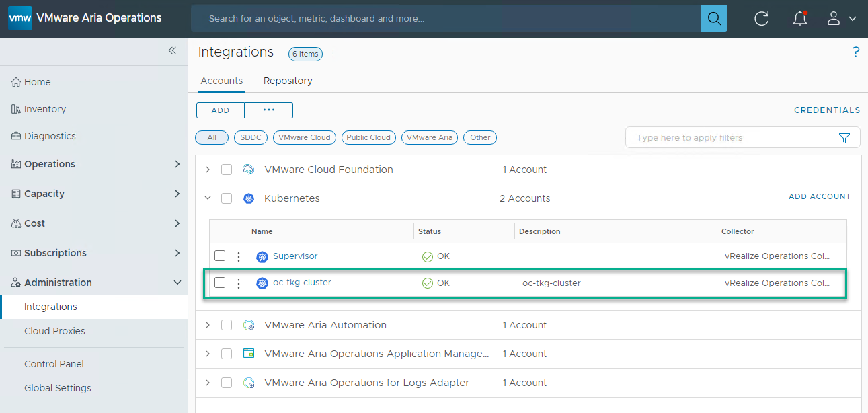Open the CREDENTIALS link
Image resolution: width=868 pixels, height=413 pixels.
pyautogui.click(x=826, y=110)
